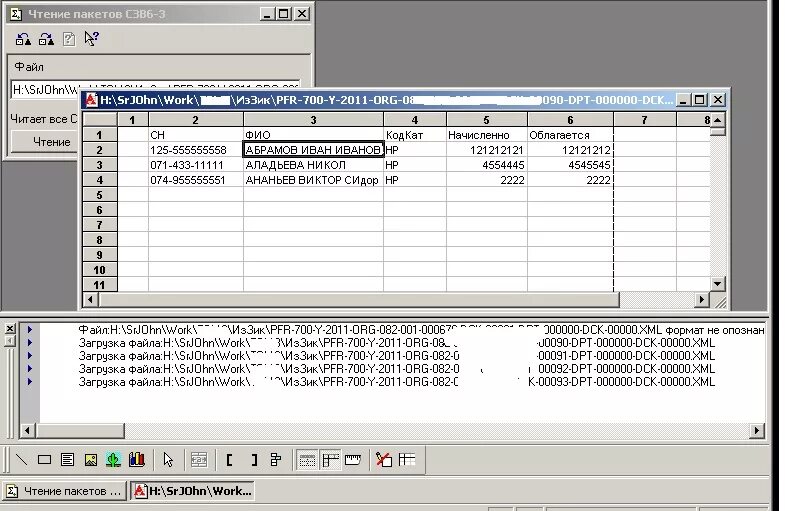The width and height of the screenshot is (785, 511).
Task: Select spreadsheet row header 10
Action: click(x=100, y=270)
